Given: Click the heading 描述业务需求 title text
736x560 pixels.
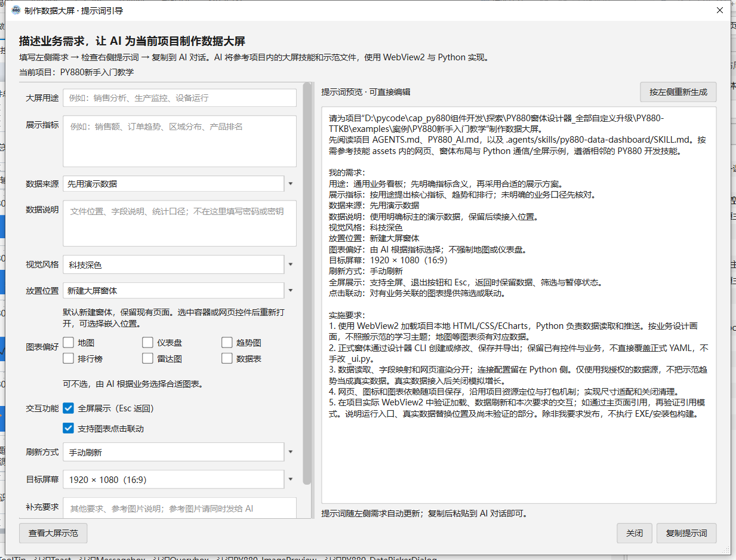Looking at the screenshot, I should (x=132, y=41).
